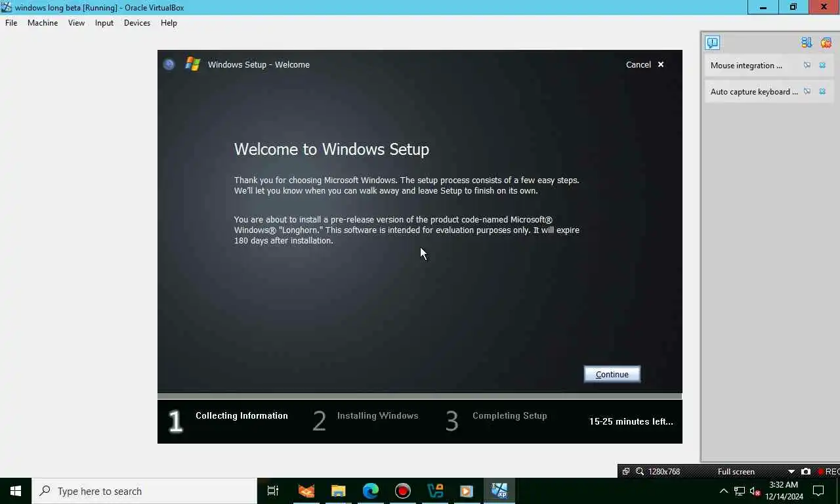Click the 1280x768 resolution text
Viewport: 840px width, 504px height.
pyautogui.click(x=664, y=471)
